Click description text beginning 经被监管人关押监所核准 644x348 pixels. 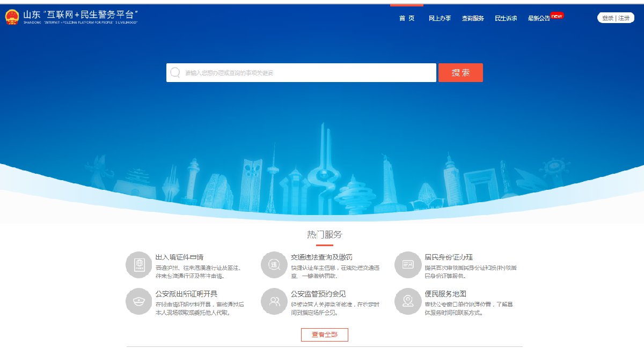(335, 308)
